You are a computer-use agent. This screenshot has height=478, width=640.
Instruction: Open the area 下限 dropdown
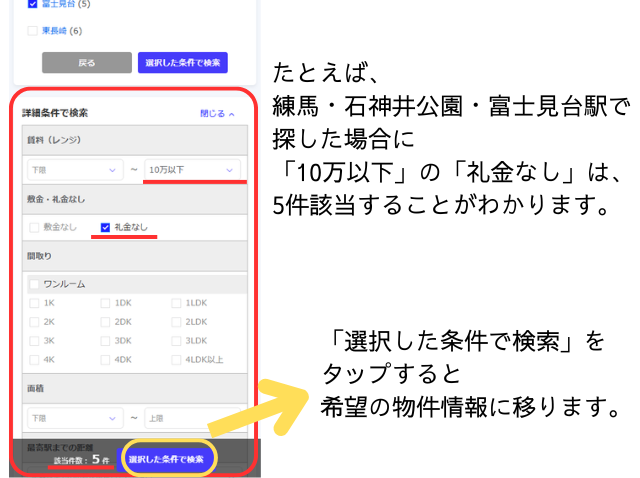point(75,418)
